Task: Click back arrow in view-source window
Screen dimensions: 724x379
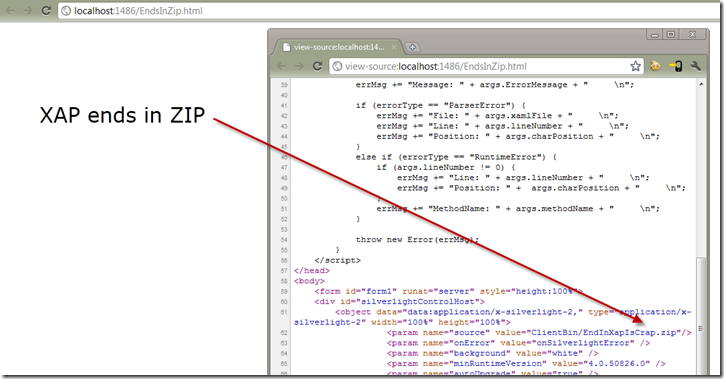Action: click(282, 66)
